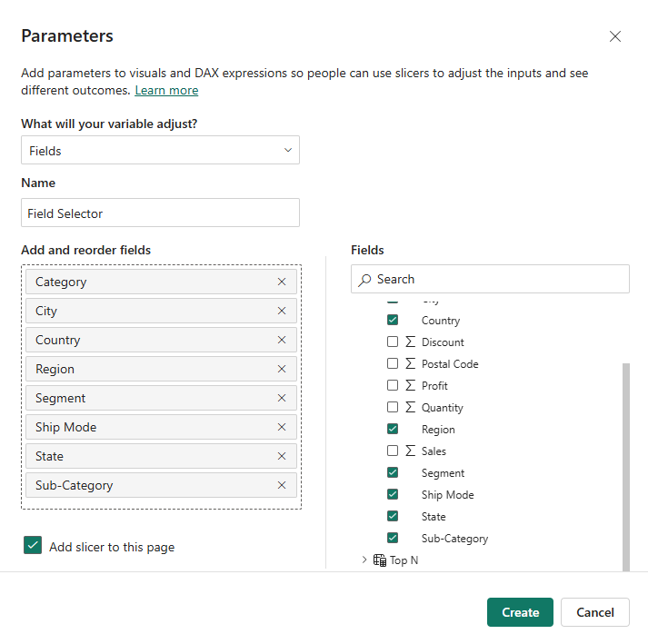Select the Category item in reorder list

pos(161,282)
